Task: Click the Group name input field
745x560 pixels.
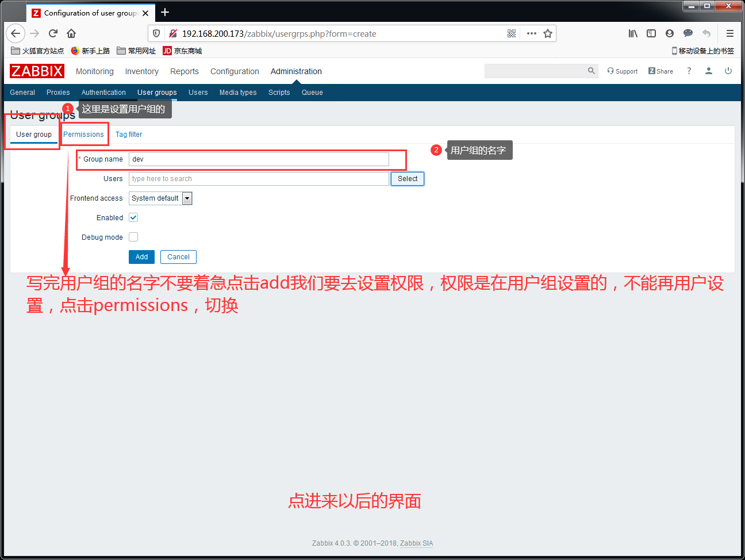Action: pos(259,159)
